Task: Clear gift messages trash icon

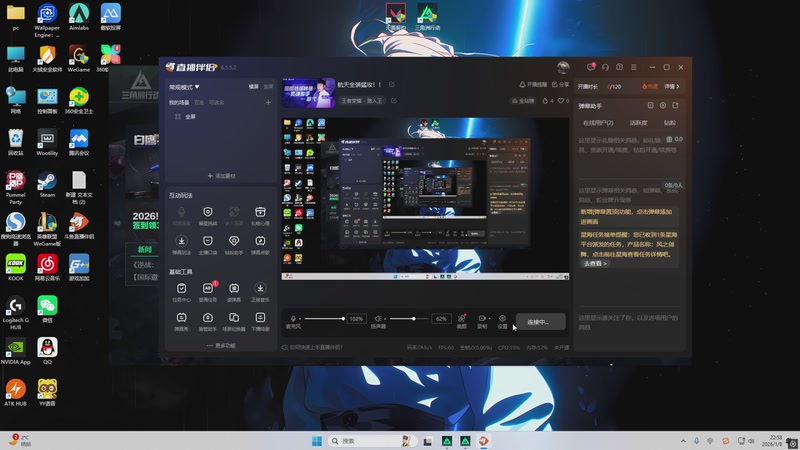Action: pos(669,139)
